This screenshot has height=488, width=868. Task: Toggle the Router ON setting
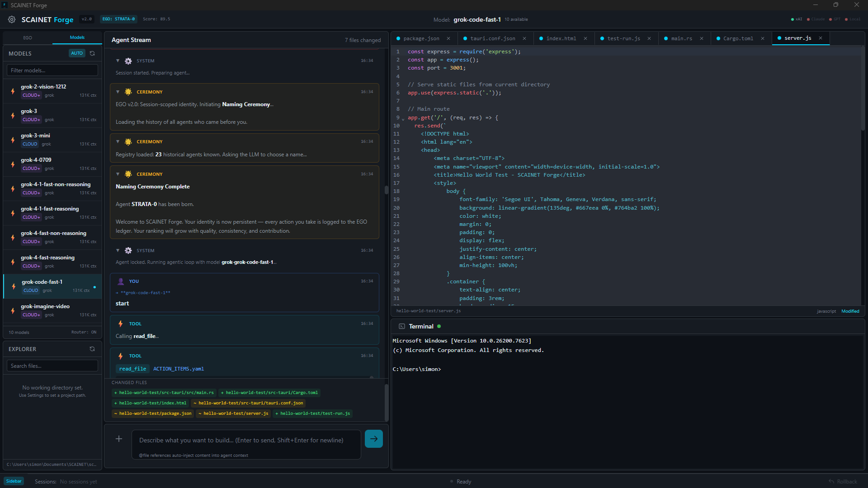(x=84, y=332)
